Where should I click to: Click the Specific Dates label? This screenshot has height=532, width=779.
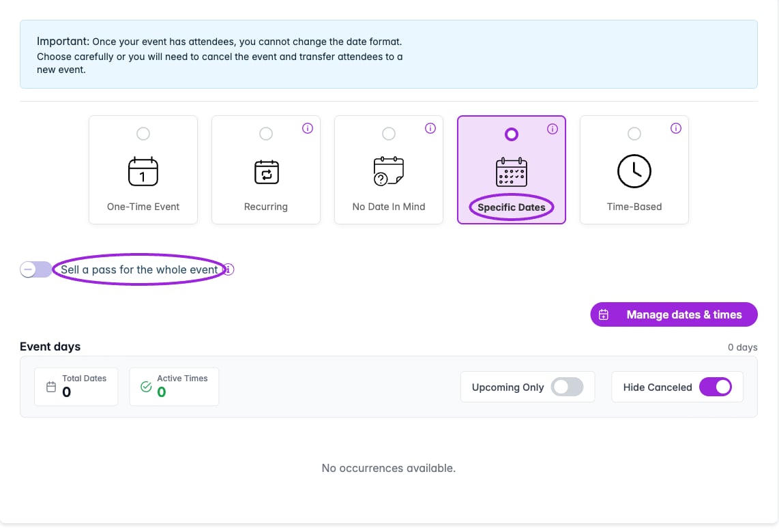point(511,207)
